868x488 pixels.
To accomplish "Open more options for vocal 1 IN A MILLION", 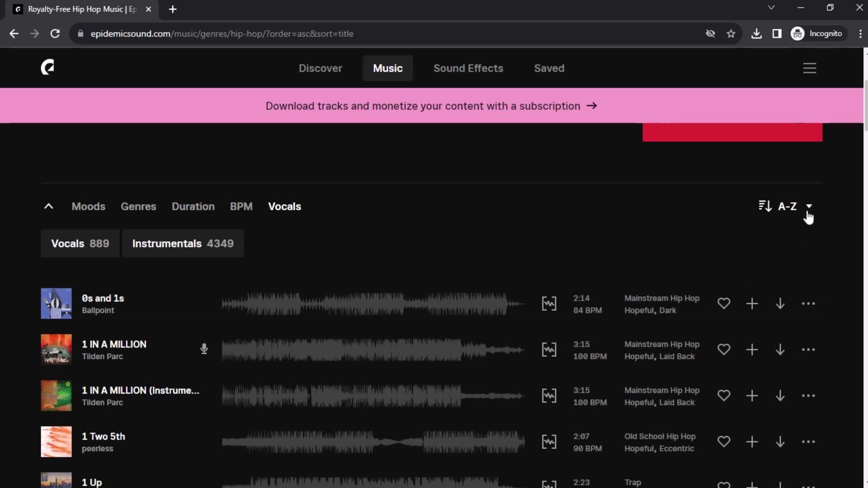I will point(808,350).
